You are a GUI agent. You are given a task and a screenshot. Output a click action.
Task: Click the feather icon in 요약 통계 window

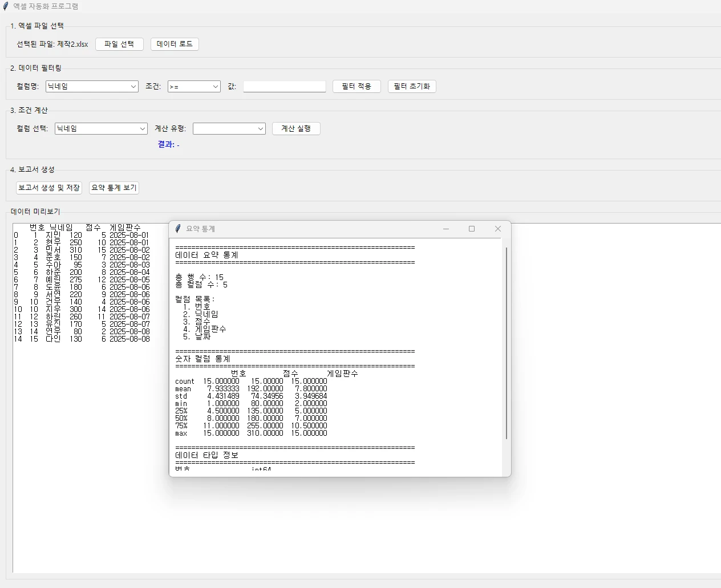pos(178,229)
